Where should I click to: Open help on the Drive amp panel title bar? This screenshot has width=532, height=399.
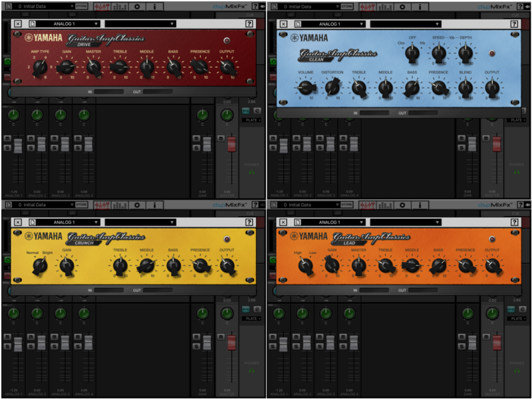[249, 24]
